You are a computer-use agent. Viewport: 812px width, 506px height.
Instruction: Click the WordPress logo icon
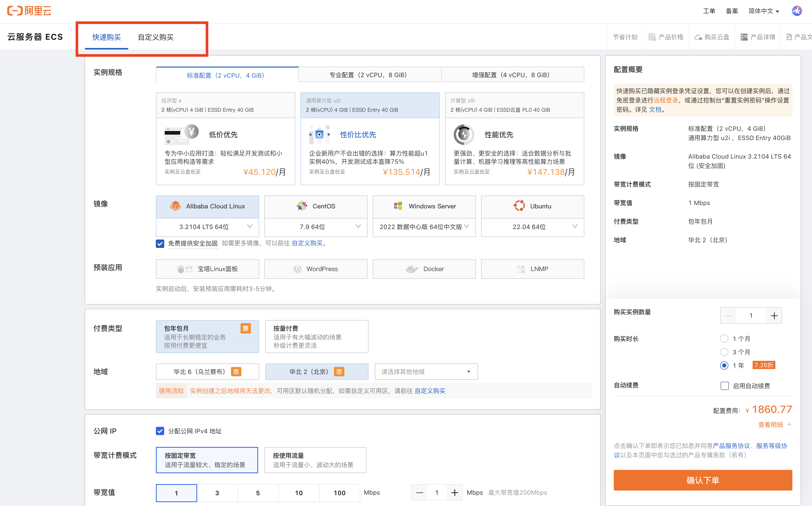tap(297, 269)
